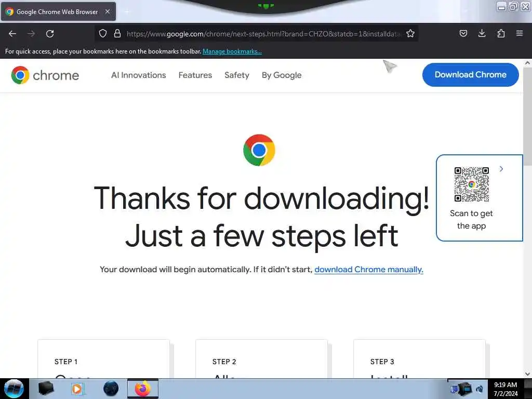Screen dimensions: 532x399
Task: Click the Scan to get the app QR code
Action: (472, 184)
